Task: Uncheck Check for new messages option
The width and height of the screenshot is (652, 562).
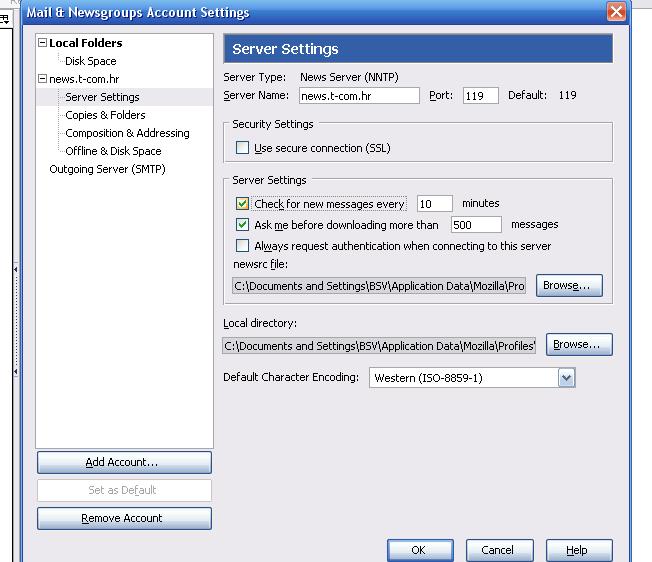Action: pos(242,204)
